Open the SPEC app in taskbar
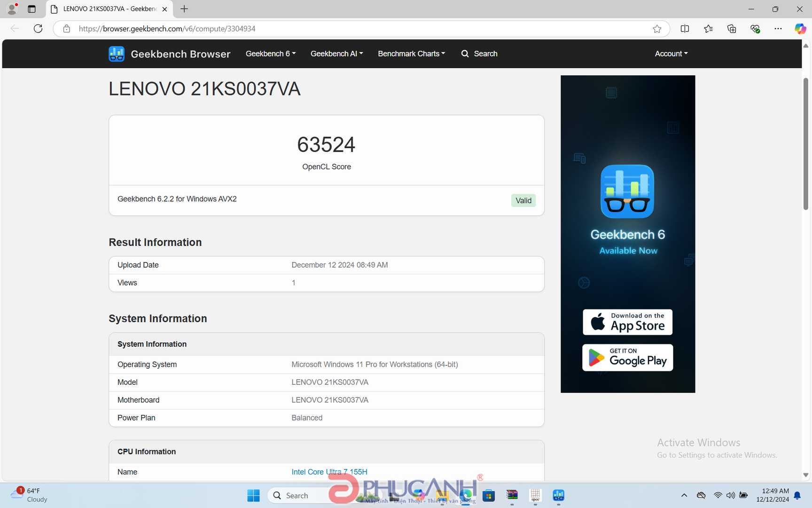 pos(535,495)
